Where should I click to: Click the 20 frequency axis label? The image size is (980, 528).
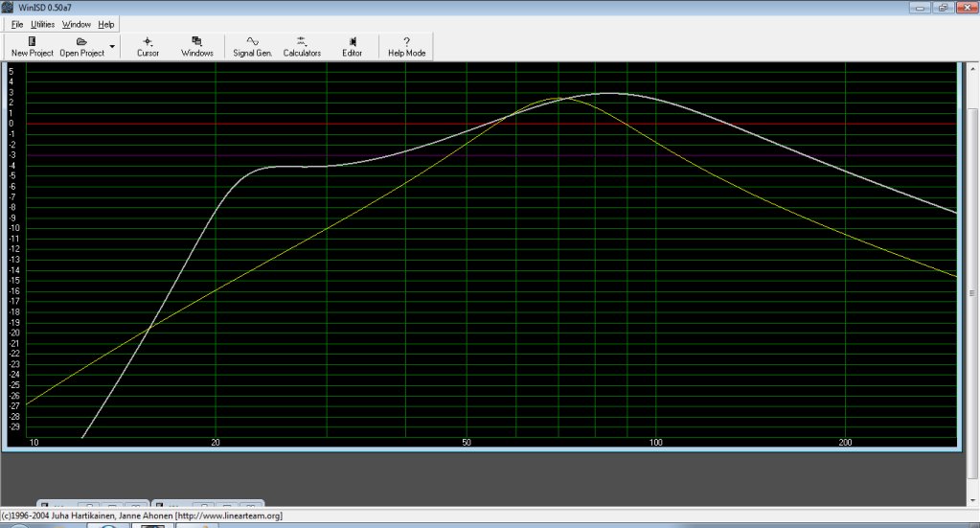[216, 443]
